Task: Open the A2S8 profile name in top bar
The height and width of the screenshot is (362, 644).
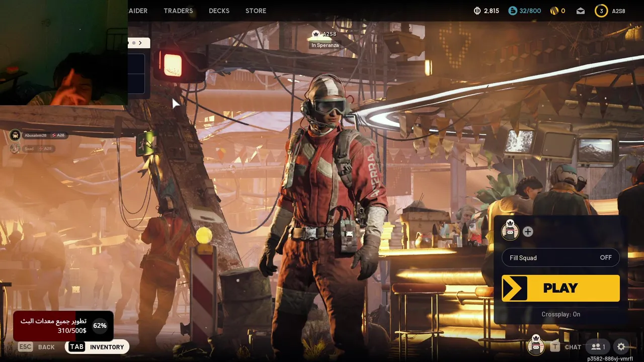Action: click(618, 11)
